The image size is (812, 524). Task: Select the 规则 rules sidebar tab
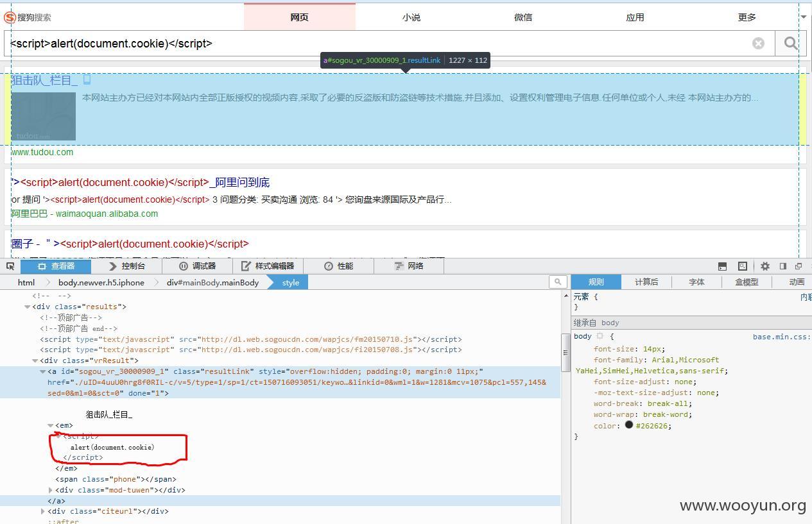(x=596, y=282)
